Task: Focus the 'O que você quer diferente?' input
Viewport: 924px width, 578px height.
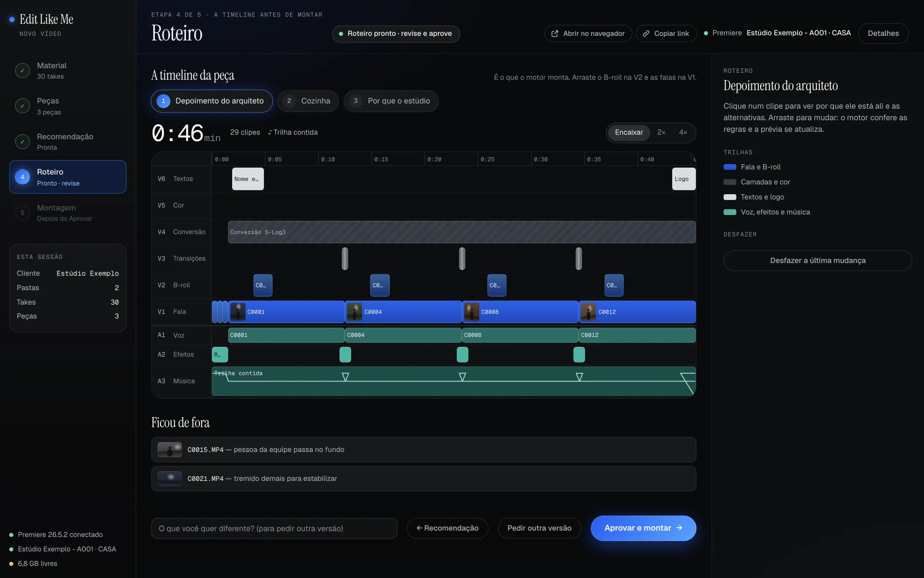Action: point(274,528)
